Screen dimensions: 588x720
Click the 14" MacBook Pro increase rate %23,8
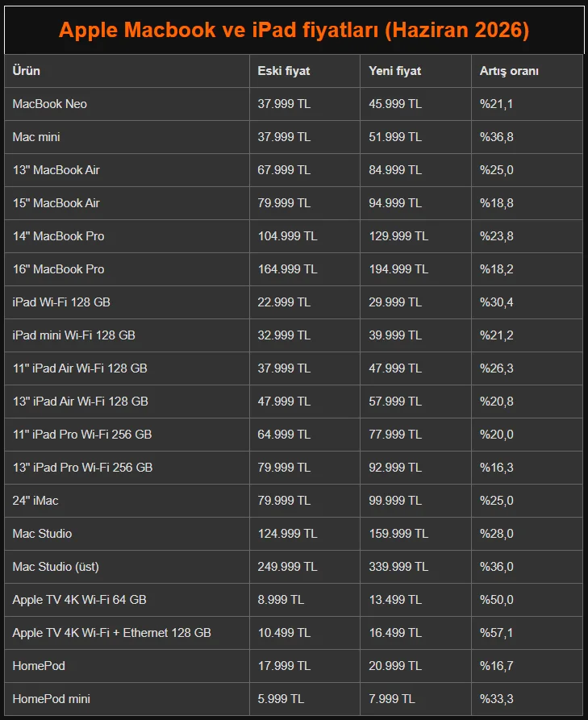click(497, 236)
